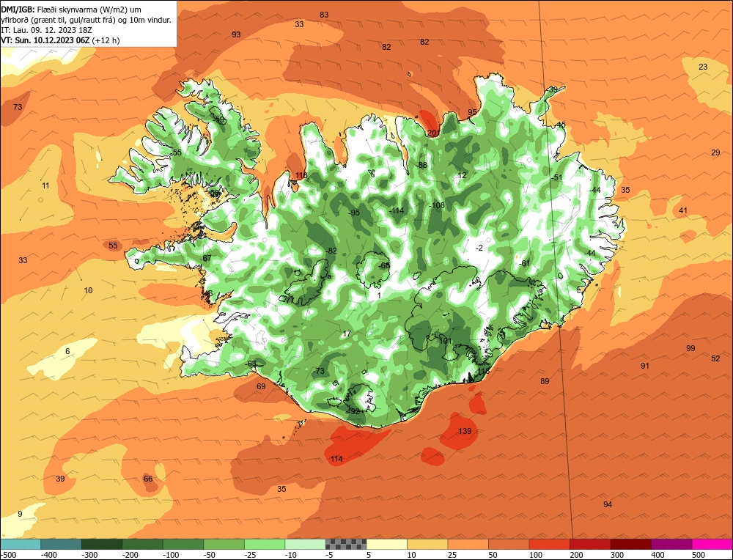Click the '73' value on left edge
733x560 pixels.
18,107
